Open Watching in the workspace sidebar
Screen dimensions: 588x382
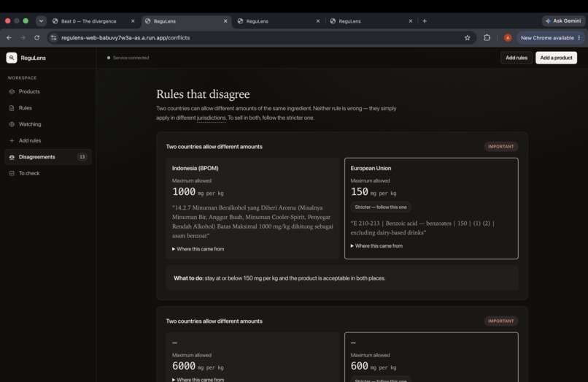[48, 124]
